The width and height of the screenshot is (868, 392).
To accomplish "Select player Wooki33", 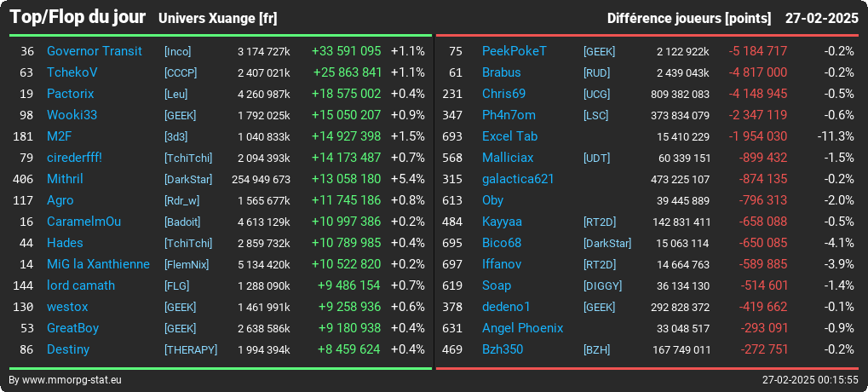I will coord(72,115).
